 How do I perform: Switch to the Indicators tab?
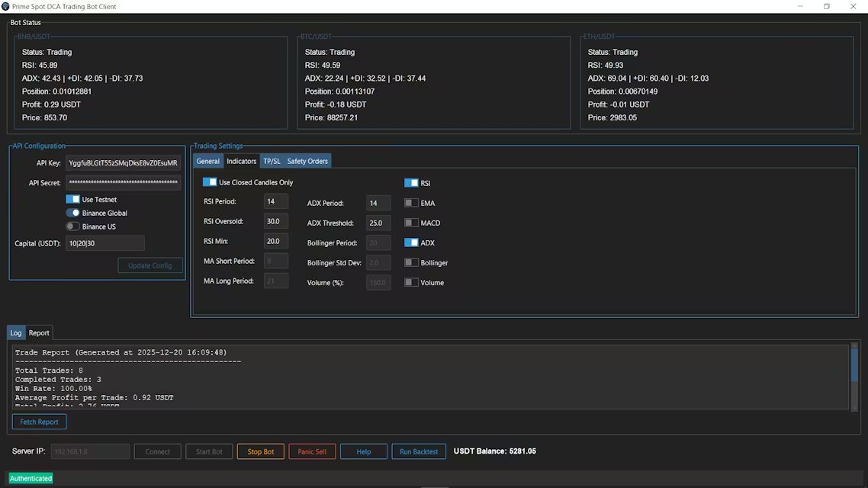pyautogui.click(x=241, y=161)
